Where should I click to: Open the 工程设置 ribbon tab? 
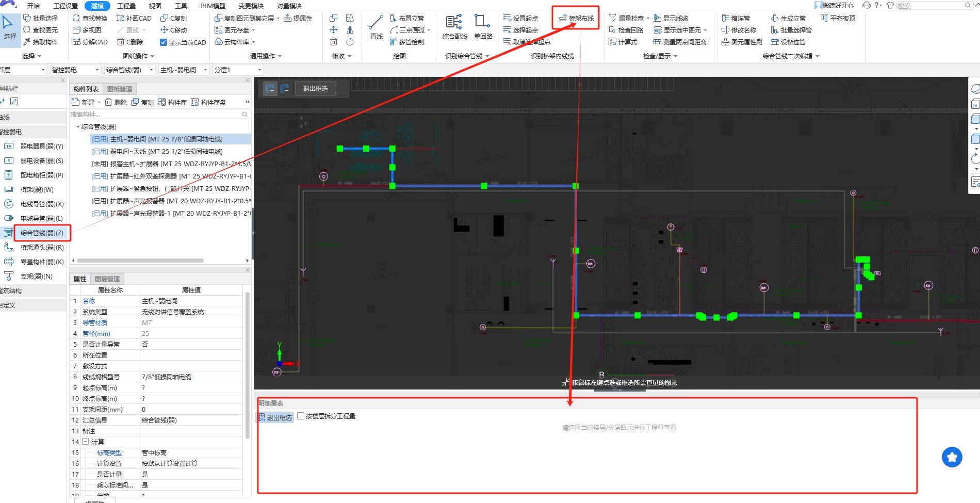pos(66,6)
